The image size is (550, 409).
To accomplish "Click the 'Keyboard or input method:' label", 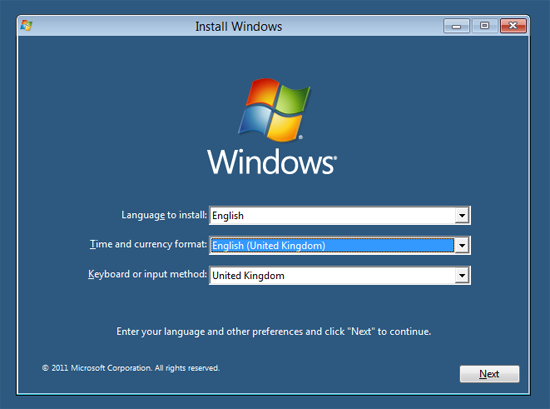I will coord(147,274).
